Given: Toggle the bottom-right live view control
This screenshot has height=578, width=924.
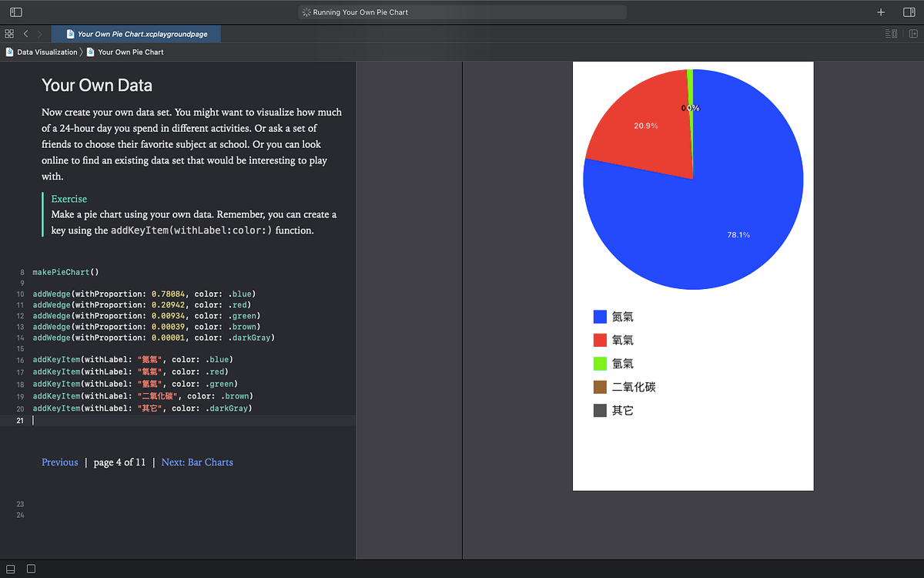Looking at the screenshot, I should 30,568.
